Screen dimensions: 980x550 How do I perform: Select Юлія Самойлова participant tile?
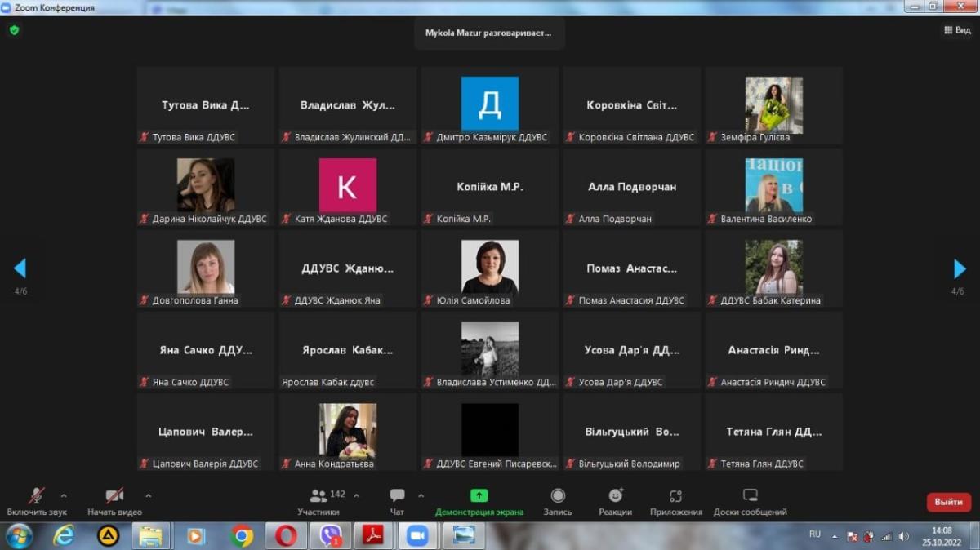coord(489,268)
